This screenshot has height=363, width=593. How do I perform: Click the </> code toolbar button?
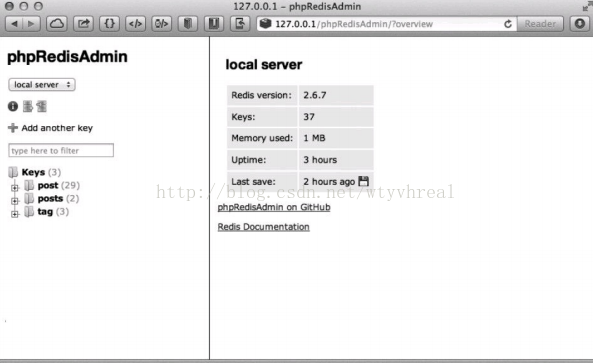pyautogui.click(x=135, y=24)
